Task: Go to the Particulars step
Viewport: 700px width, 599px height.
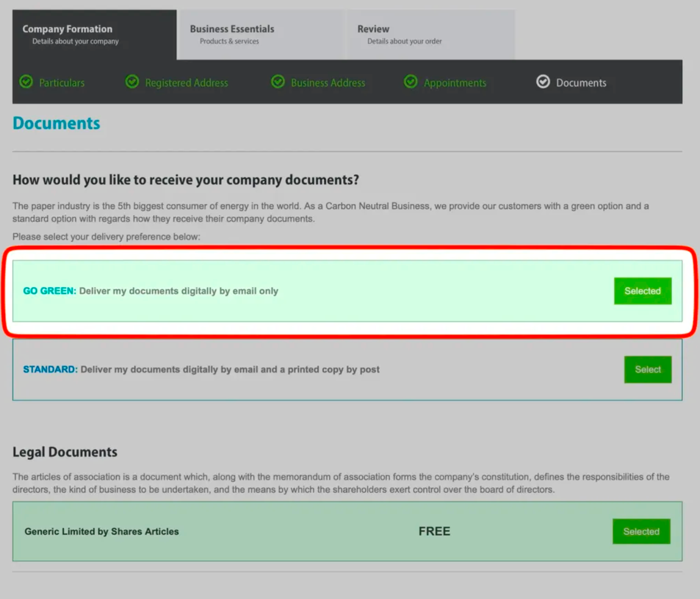Action: tap(61, 83)
